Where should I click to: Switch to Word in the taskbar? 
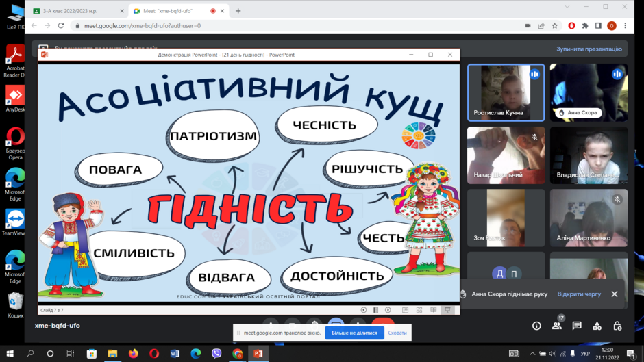click(x=175, y=353)
